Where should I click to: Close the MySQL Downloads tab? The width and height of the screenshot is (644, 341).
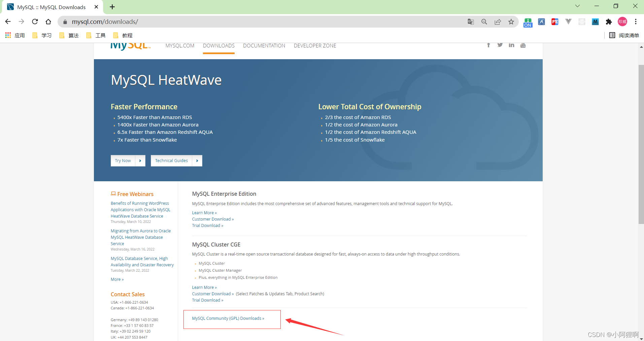coord(96,7)
